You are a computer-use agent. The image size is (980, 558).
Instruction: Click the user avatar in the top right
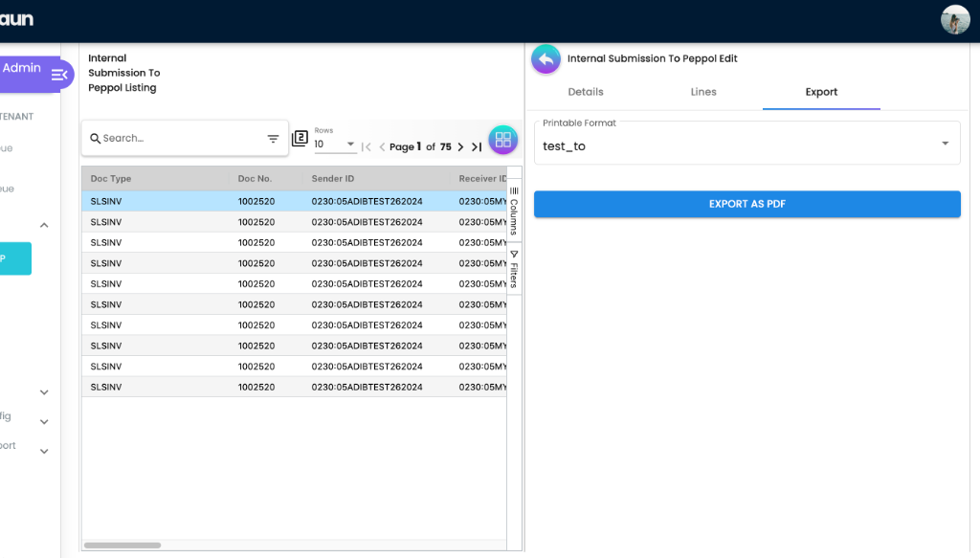[955, 19]
